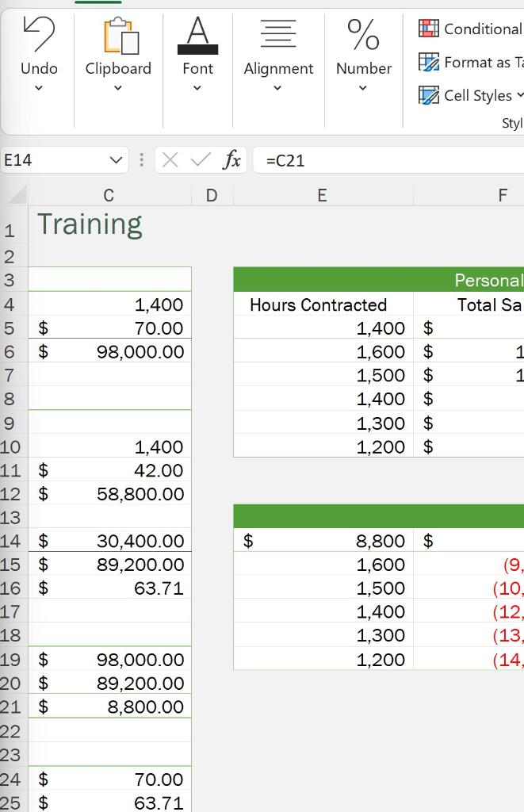This screenshot has height=812, width=524.
Task: Select cell C14 with 30,400.00
Action: click(x=109, y=541)
